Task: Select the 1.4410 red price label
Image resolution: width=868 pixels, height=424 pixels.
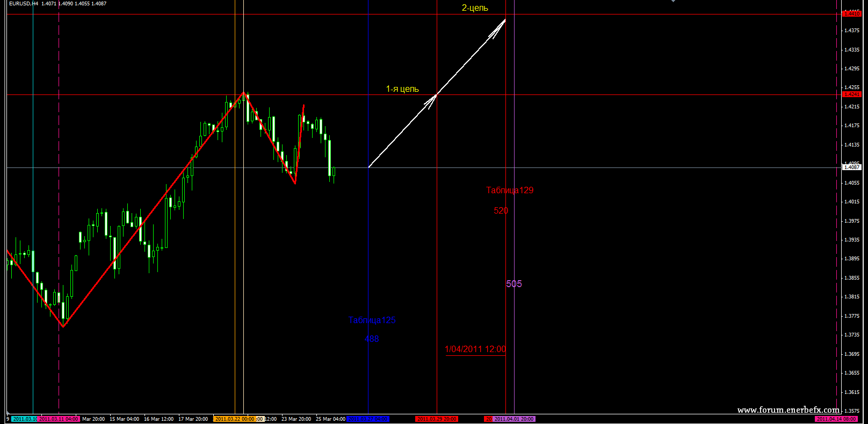Action: 851,14
